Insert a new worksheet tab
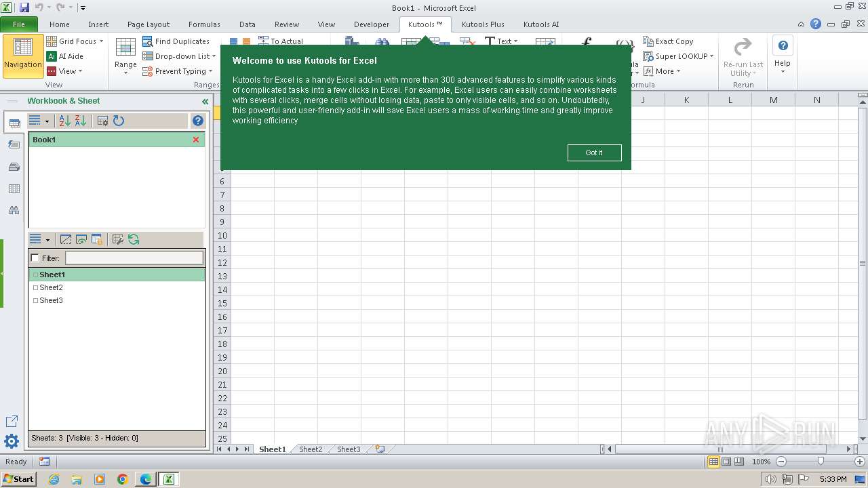The width and height of the screenshot is (868, 488). pyautogui.click(x=380, y=449)
